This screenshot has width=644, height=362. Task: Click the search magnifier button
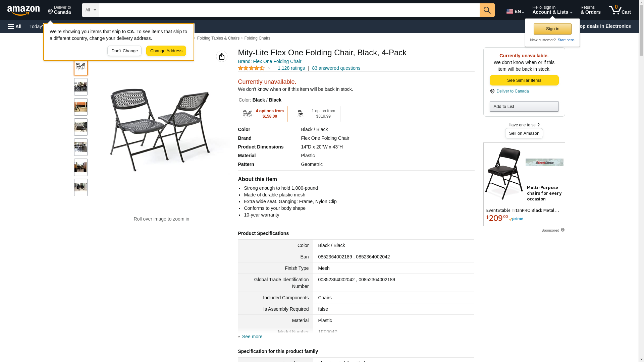[487, 10]
